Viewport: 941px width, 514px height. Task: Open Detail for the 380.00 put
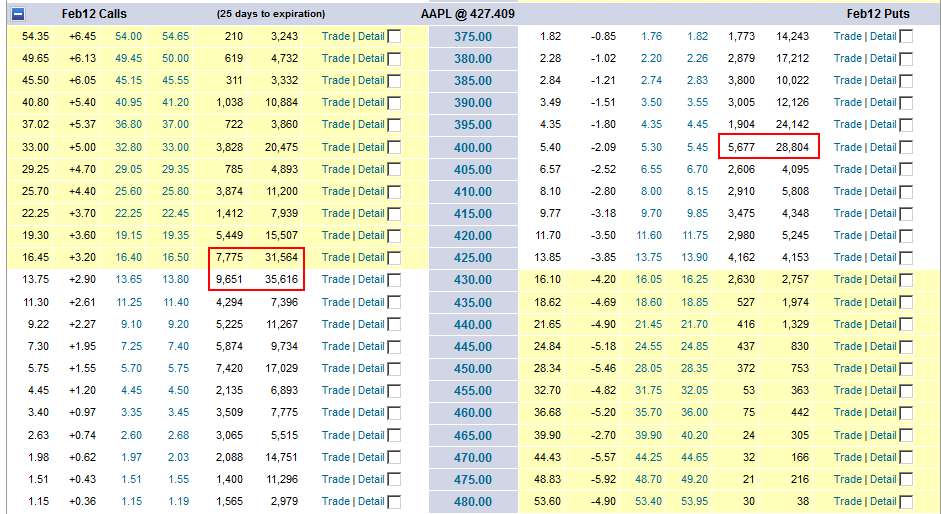tap(883, 58)
